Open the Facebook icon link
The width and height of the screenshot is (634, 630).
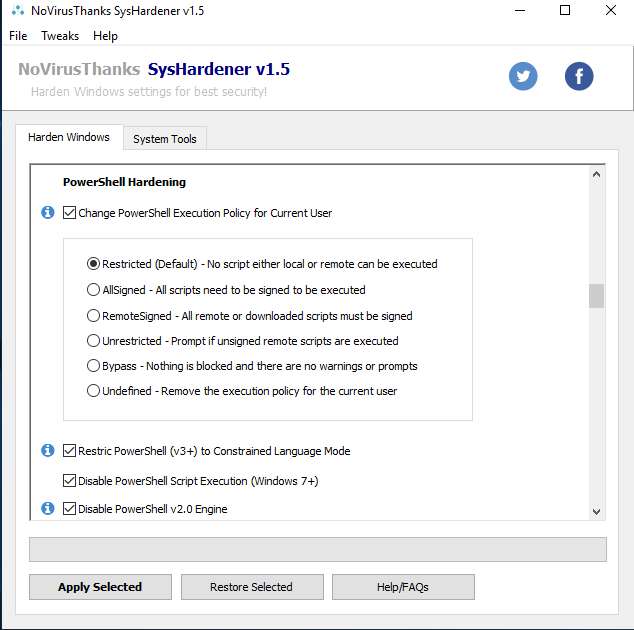coord(579,76)
